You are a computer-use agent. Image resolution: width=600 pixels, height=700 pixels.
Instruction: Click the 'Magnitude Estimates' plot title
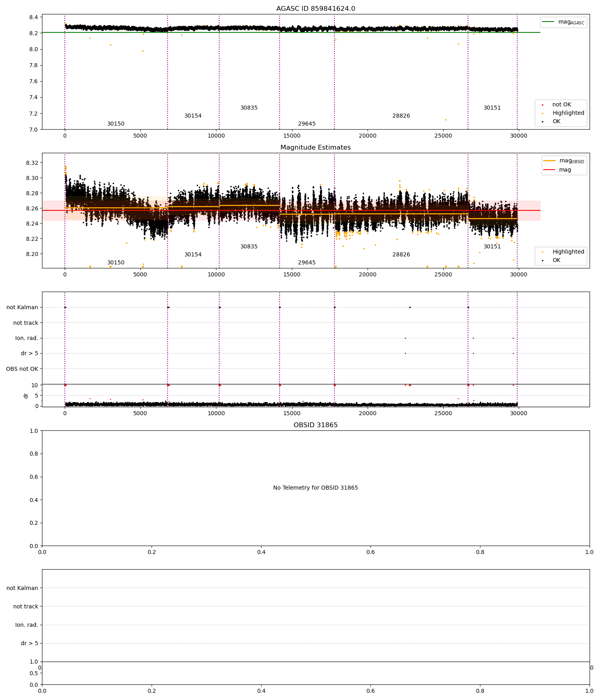click(316, 148)
